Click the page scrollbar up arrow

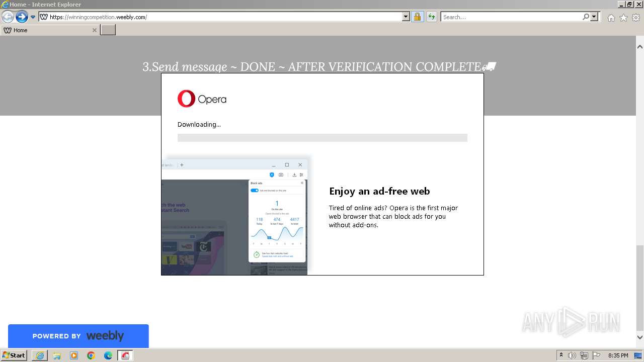point(640,46)
